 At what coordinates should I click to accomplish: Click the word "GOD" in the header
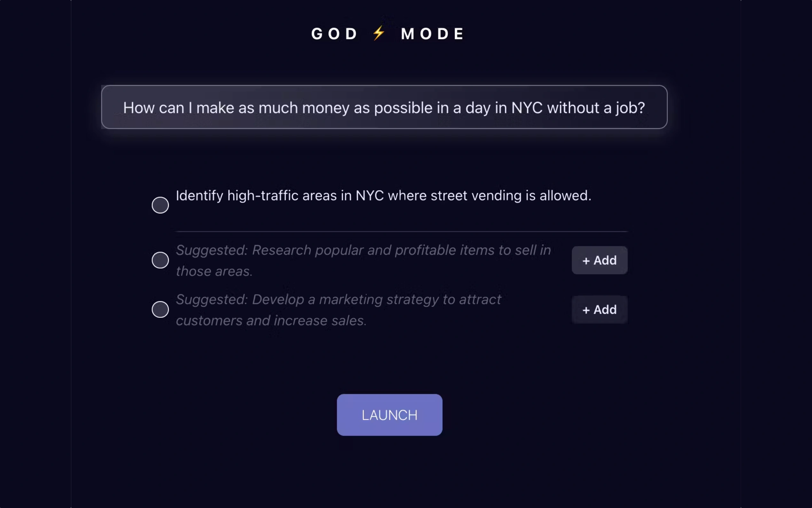334,34
